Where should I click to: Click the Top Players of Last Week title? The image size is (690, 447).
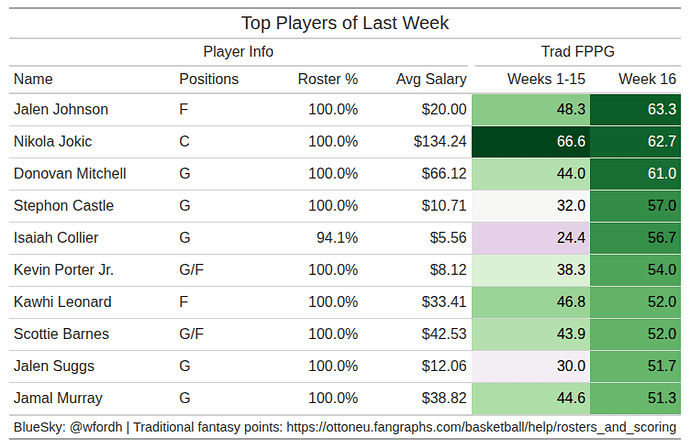[345, 23]
